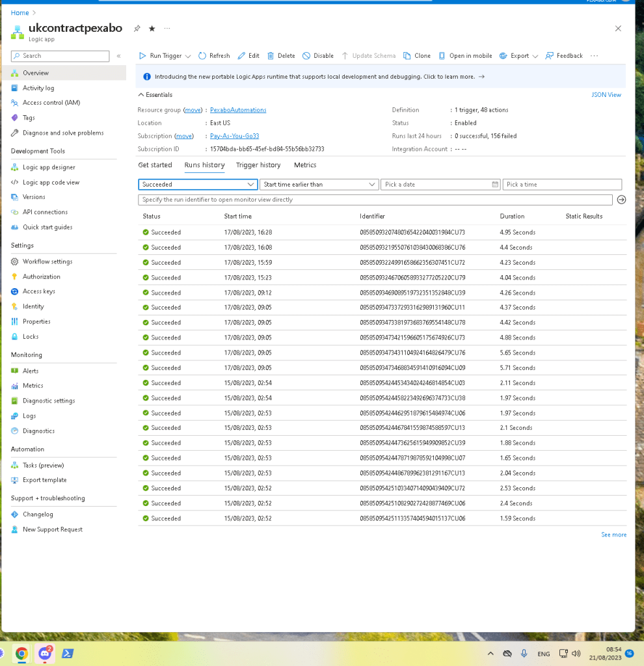Open the Start time earlier than dropdown
Viewport: 644px width, 666px height.
click(x=319, y=184)
